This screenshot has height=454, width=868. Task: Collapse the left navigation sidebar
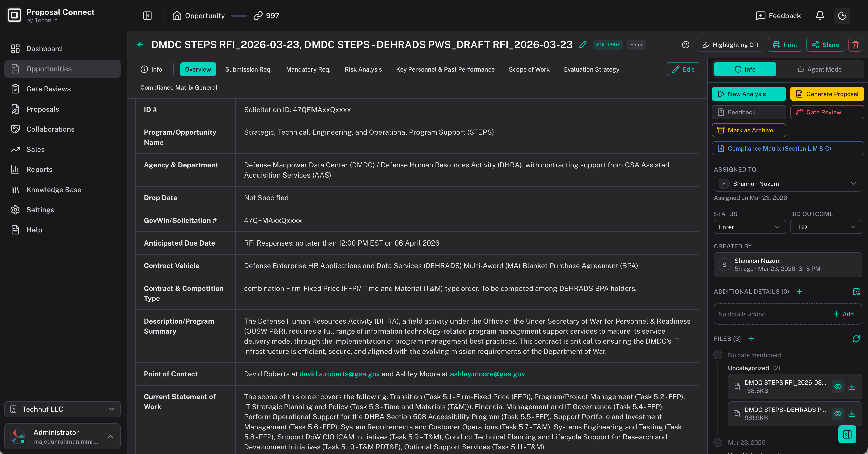[x=147, y=16]
